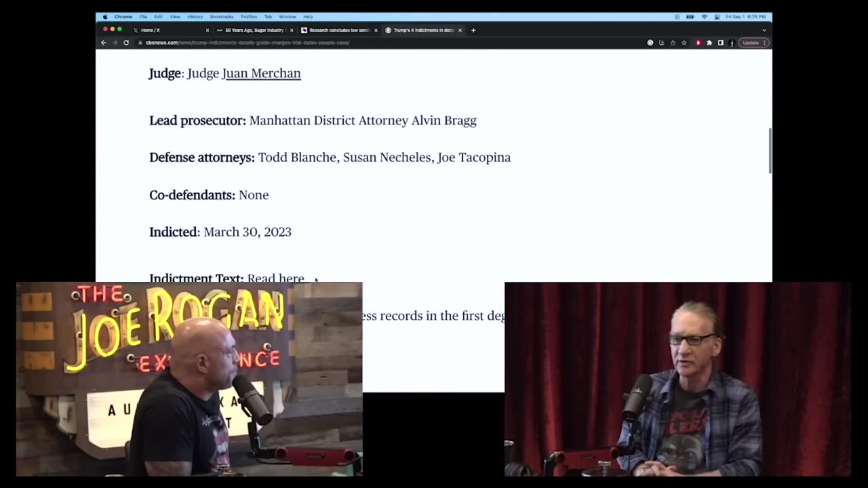Check the battery status icon
The width and height of the screenshot is (868, 488).
[690, 17]
